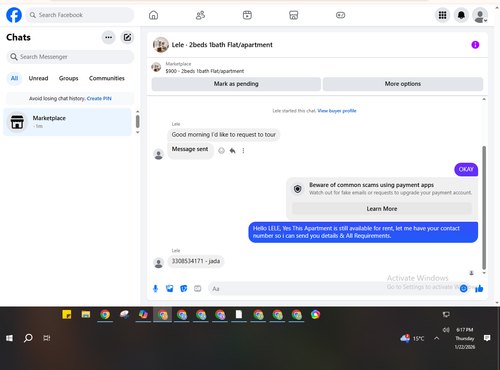This screenshot has height=370, width=500.
Task: Send a thumbs up like
Action: (479, 289)
